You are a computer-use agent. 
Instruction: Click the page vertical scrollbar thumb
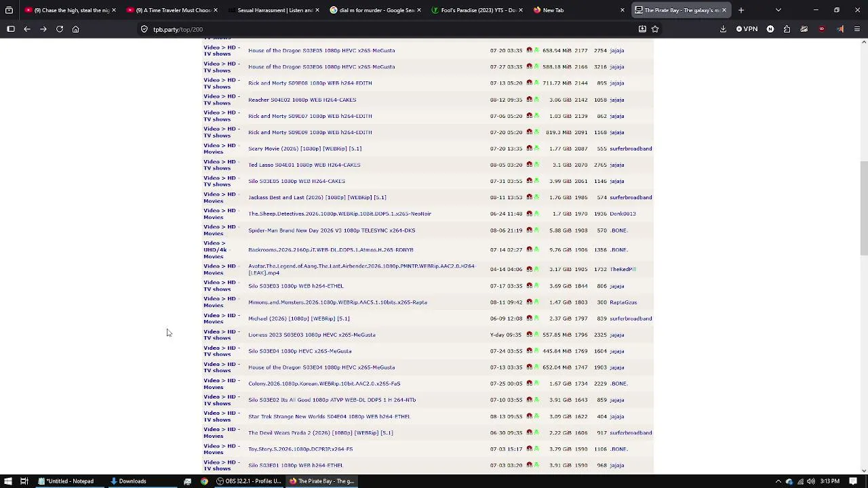[x=863, y=209]
